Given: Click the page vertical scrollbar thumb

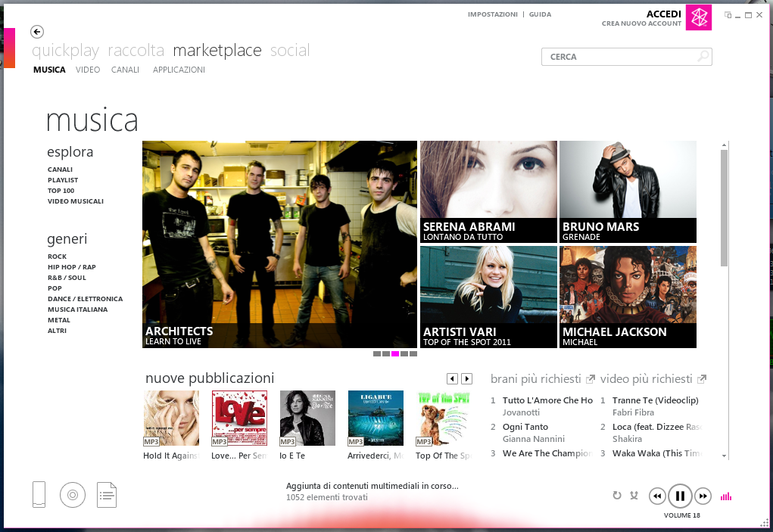Looking at the screenshot, I should (x=725, y=208).
